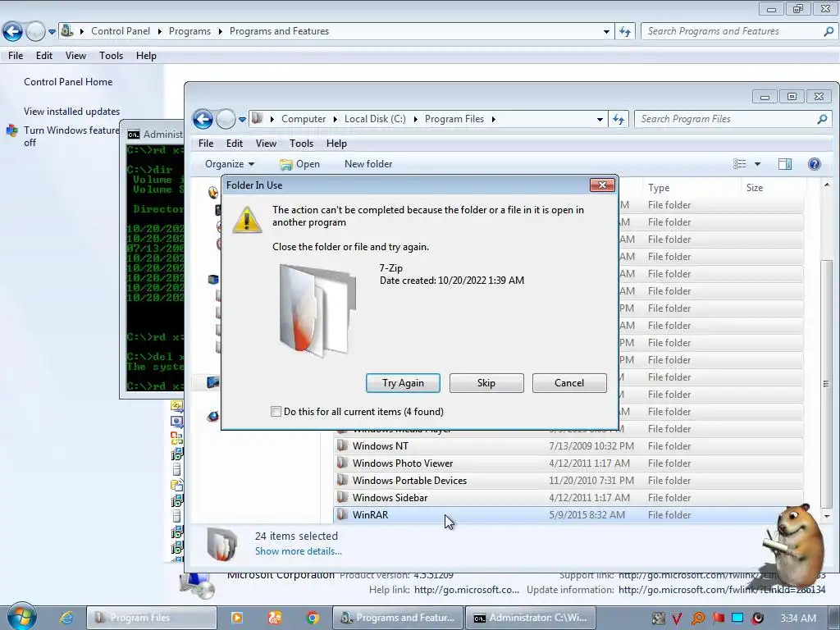The height and width of the screenshot is (630, 840).
Task: Open File menu in Program Files window
Action: (x=206, y=144)
